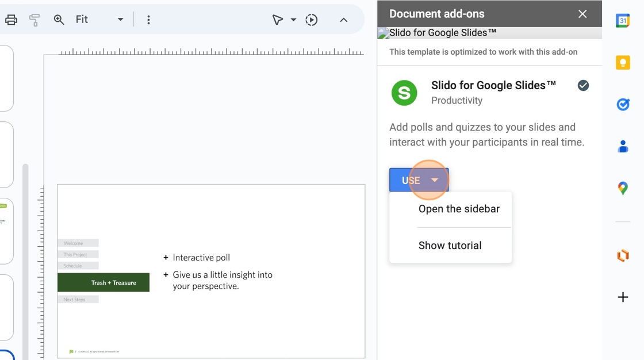The width and height of the screenshot is (644, 360).
Task: Open Google Calendar side panel
Action: tap(623, 21)
